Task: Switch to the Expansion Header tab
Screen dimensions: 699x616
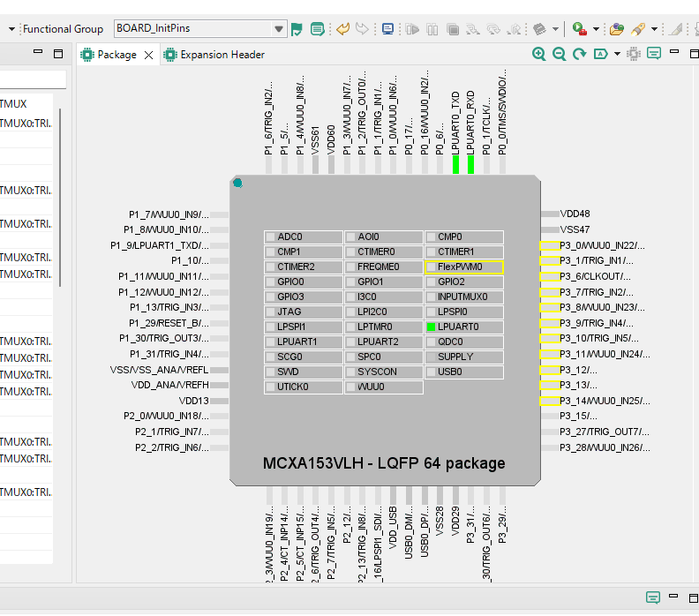Action: coord(222,55)
